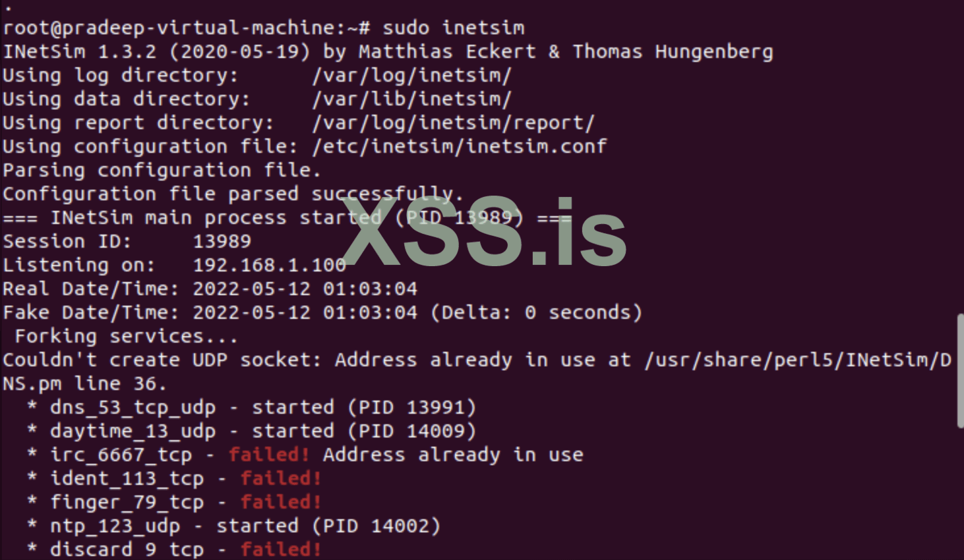This screenshot has width=964, height=560.
Task: Click the daytime_13_udp service entry
Action: coord(133,431)
